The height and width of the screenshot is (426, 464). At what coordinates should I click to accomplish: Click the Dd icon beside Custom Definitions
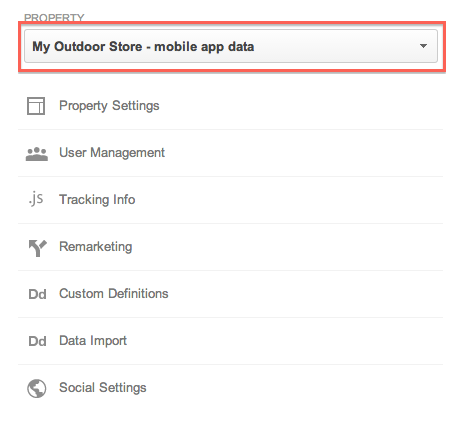tap(37, 294)
